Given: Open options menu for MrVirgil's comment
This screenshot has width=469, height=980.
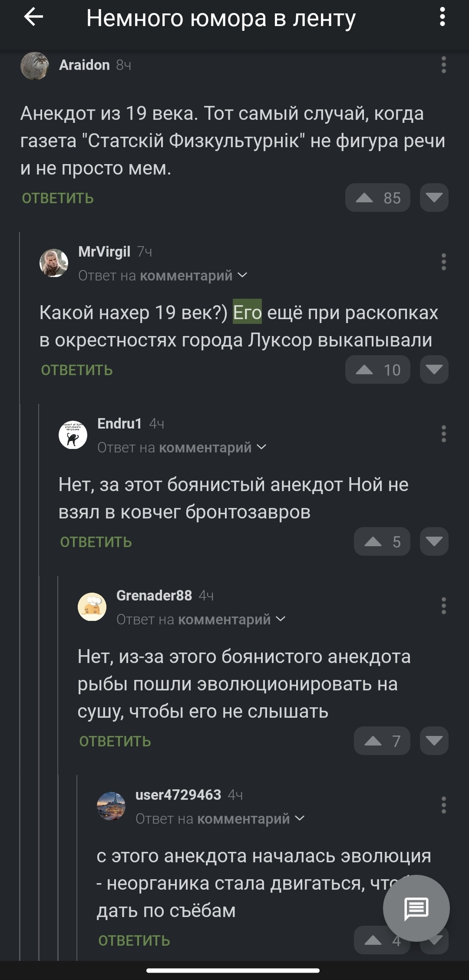Looking at the screenshot, I should click(x=443, y=262).
